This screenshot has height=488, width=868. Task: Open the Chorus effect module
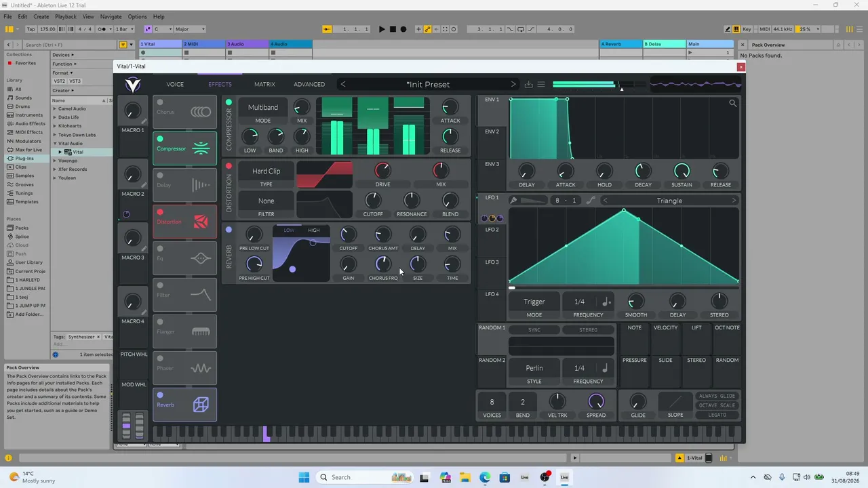(184, 112)
